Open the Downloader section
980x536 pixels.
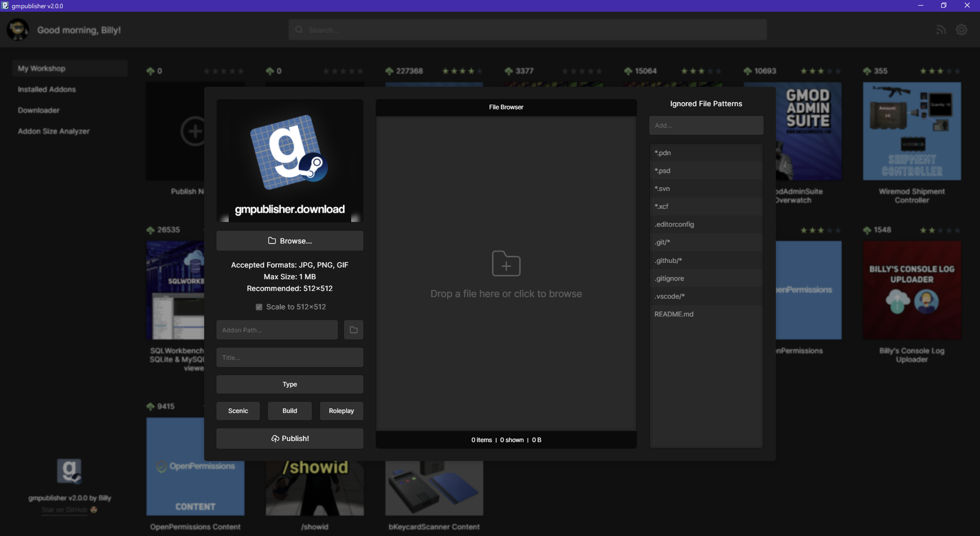pyautogui.click(x=38, y=110)
